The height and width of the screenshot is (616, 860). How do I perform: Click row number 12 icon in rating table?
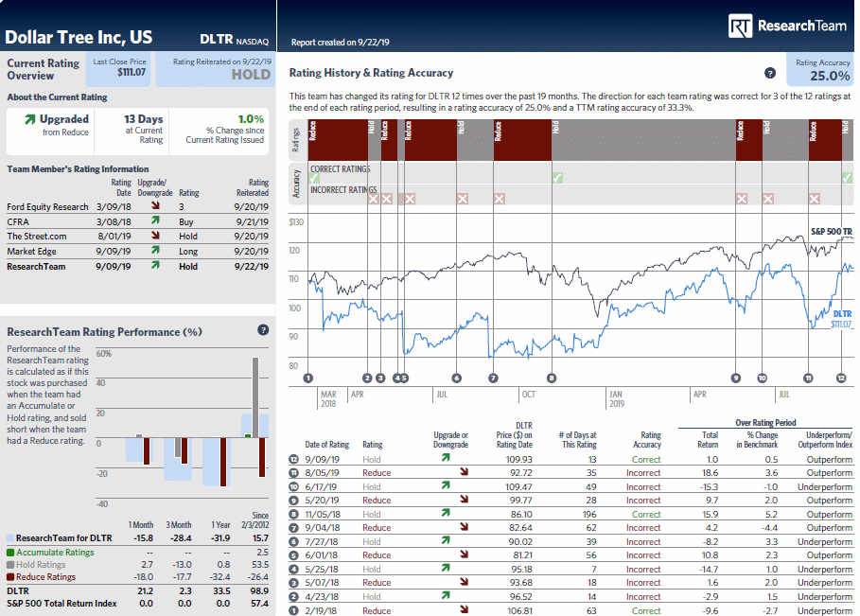(x=294, y=459)
